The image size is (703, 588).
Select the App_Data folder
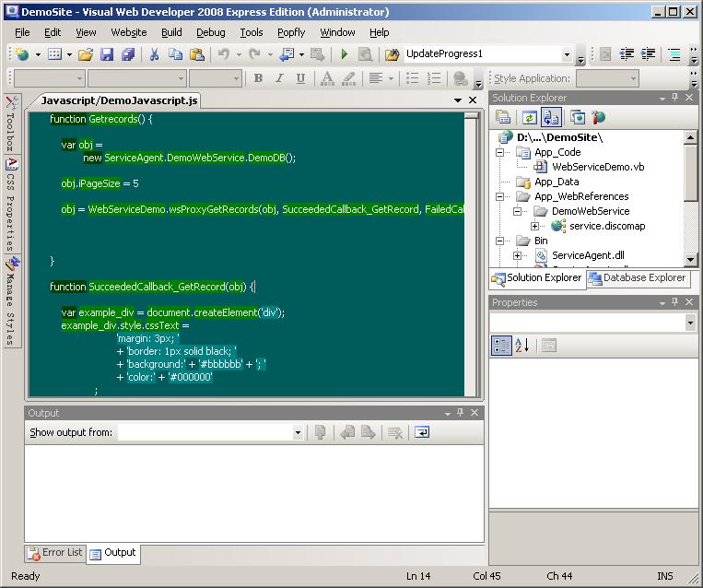point(557,182)
